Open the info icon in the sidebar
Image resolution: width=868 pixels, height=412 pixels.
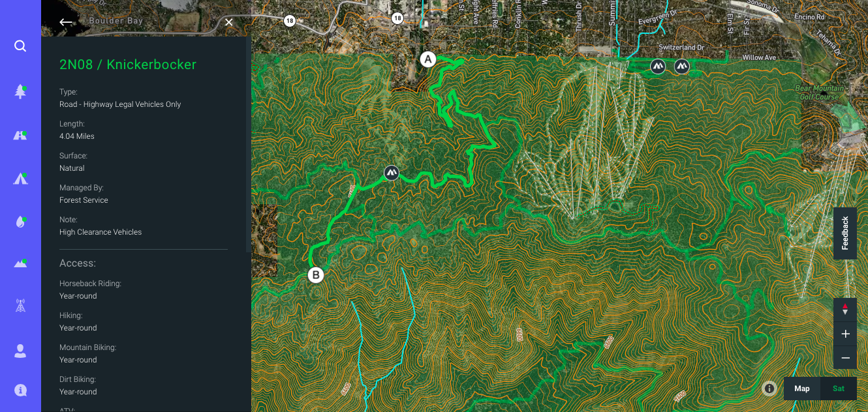pyautogui.click(x=20, y=390)
